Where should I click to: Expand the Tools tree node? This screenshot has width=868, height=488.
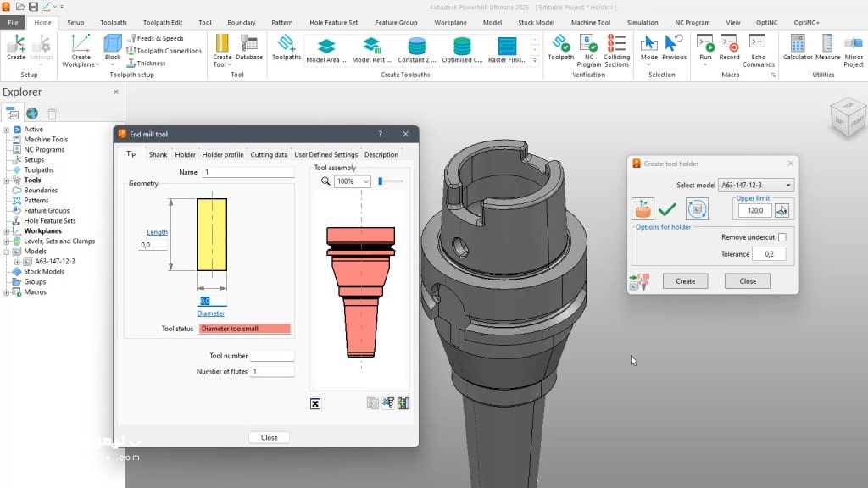click(7, 180)
